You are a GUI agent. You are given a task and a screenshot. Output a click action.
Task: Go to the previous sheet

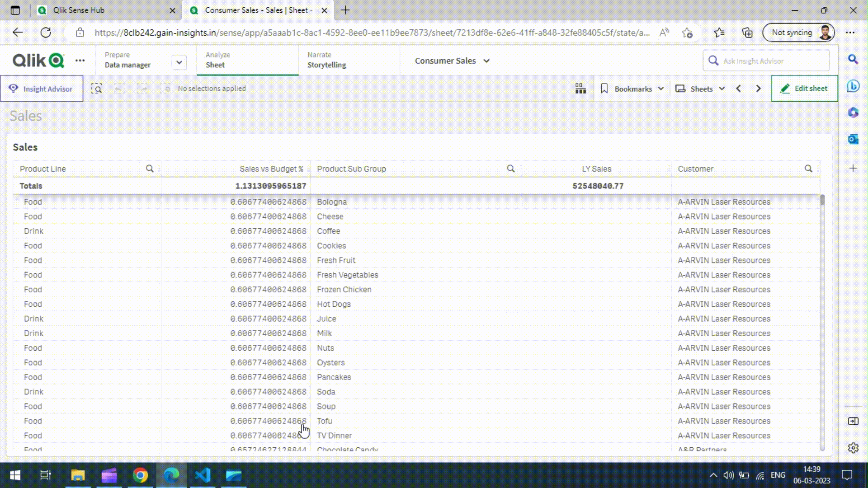tap(739, 89)
